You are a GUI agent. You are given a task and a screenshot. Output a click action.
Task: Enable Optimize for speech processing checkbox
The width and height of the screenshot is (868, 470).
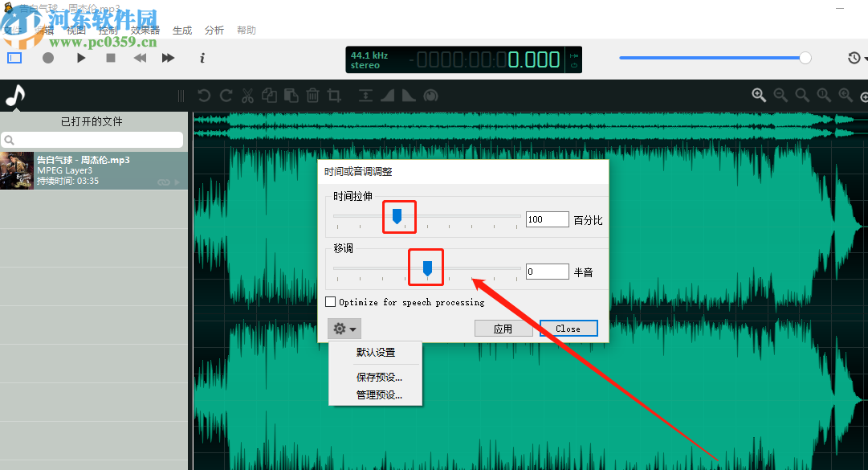point(331,302)
